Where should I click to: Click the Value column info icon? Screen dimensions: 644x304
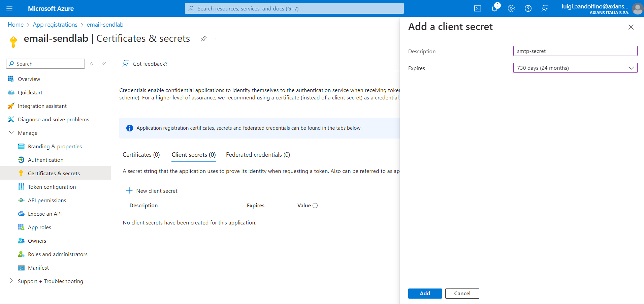[315, 206]
